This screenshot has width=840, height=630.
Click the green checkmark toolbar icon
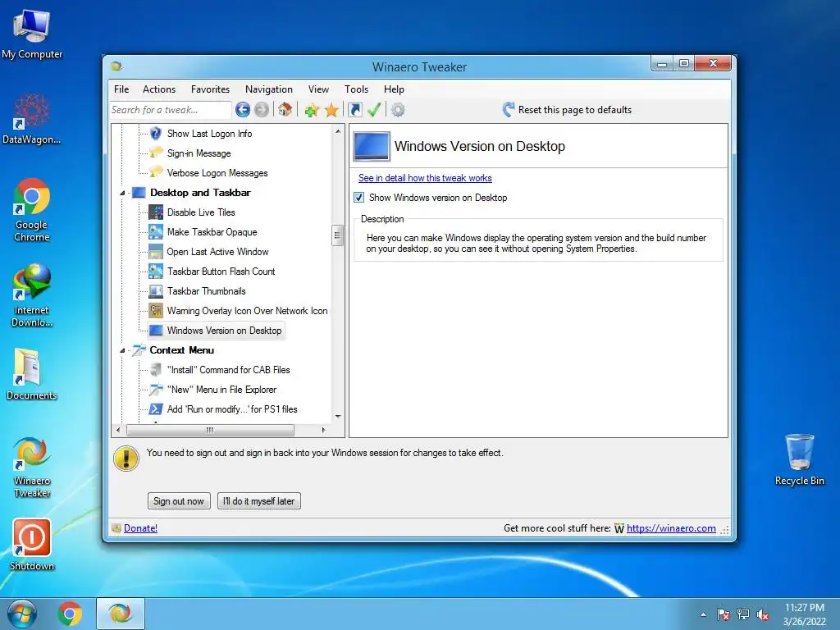(374, 110)
